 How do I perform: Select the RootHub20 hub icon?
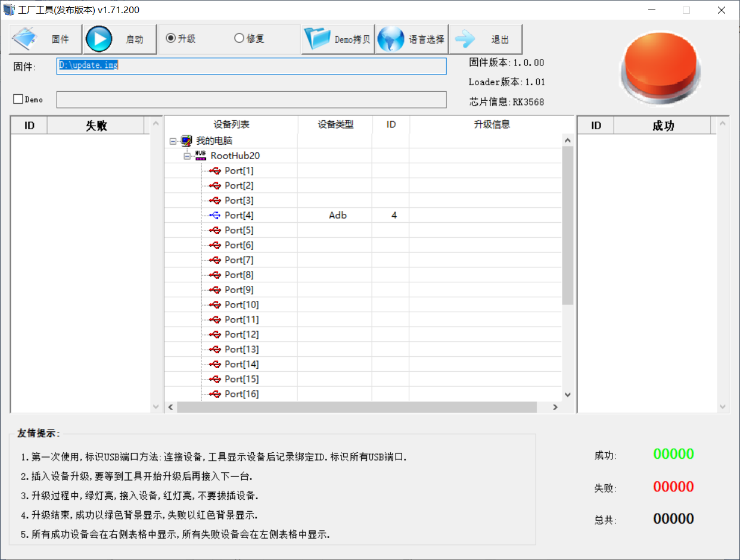click(200, 155)
